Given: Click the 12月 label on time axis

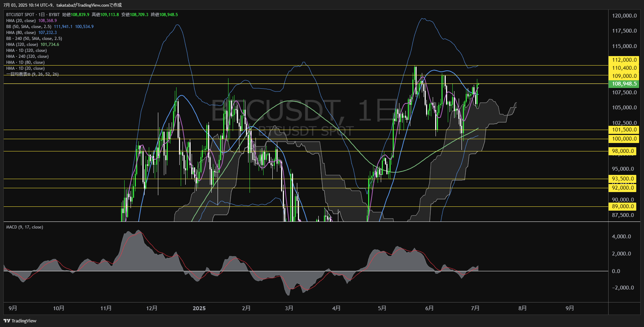Looking at the screenshot, I should tap(152, 308).
